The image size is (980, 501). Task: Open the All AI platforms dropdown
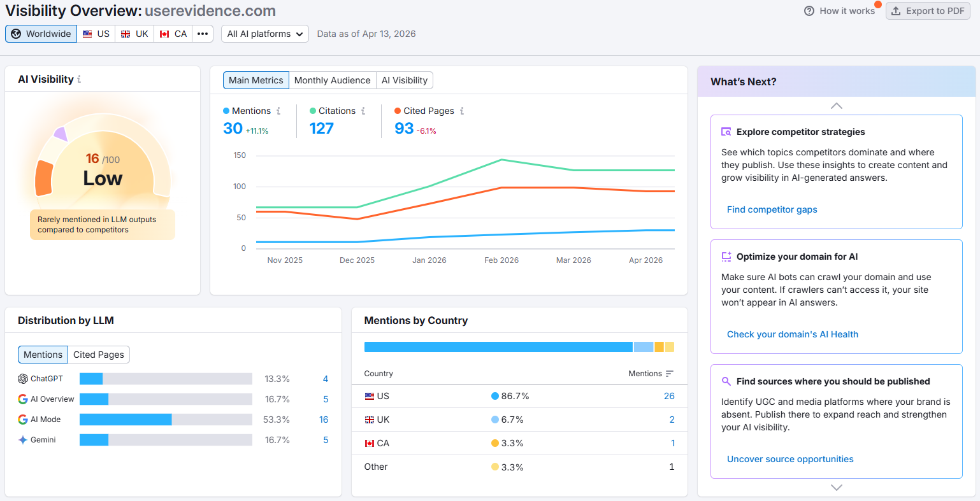click(265, 34)
